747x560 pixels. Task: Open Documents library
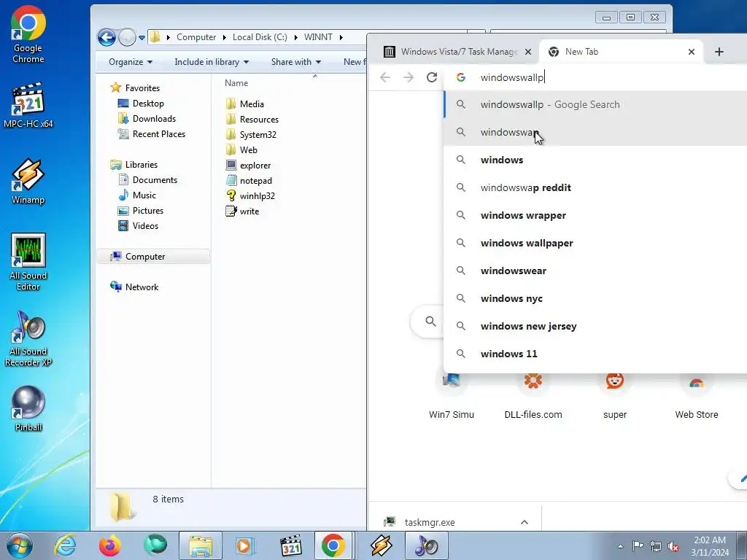pyautogui.click(x=147, y=180)
